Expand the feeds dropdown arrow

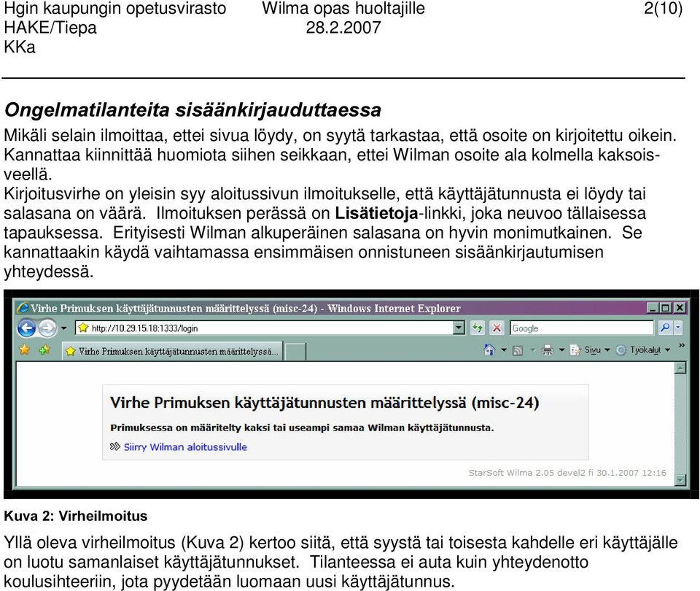pos(533,350)
